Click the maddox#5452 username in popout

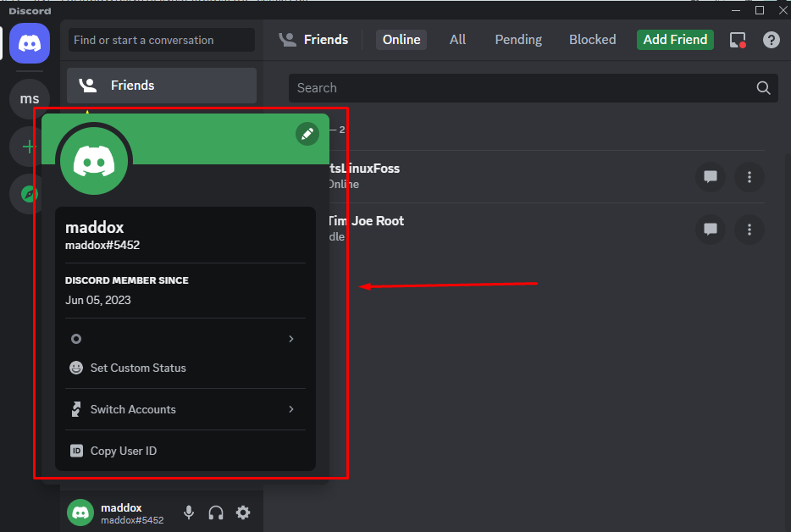click(x=102, y=246)
